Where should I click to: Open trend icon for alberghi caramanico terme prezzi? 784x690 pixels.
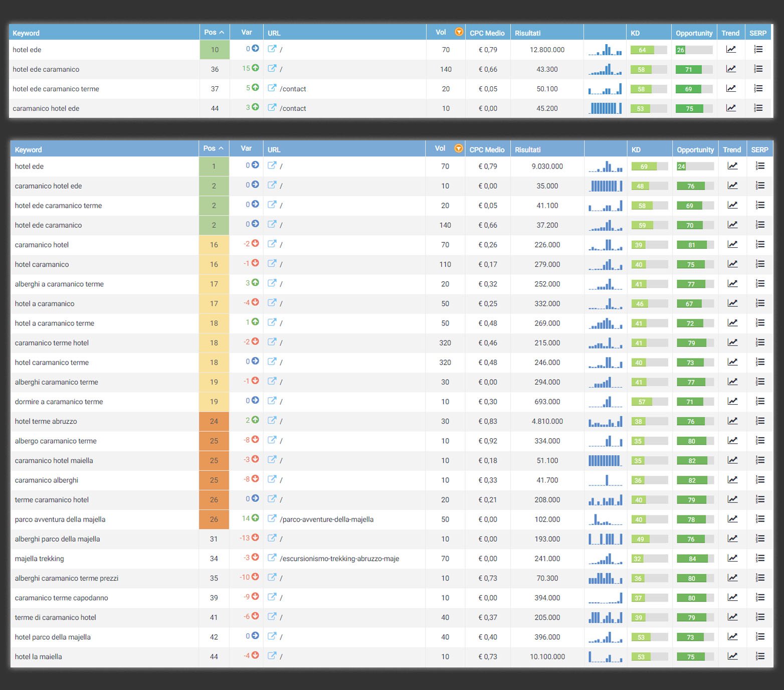point(732,578)
